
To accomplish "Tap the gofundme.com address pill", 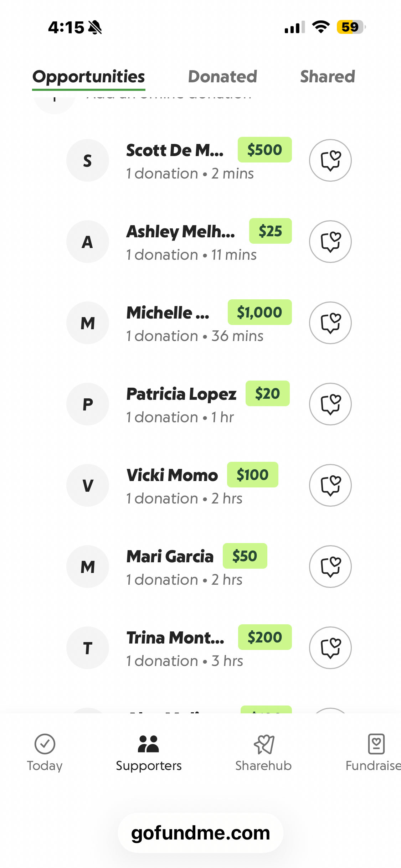I will [x=201, y=833].
